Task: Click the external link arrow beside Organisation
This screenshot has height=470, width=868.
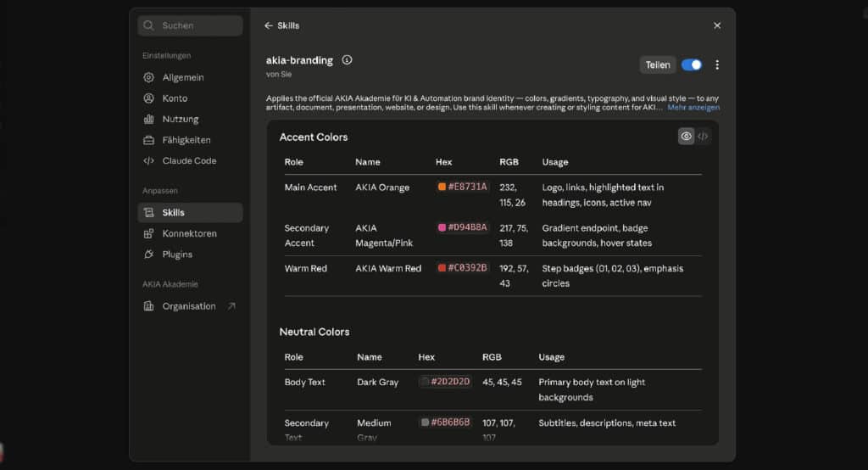Action: tap(231, 306)
